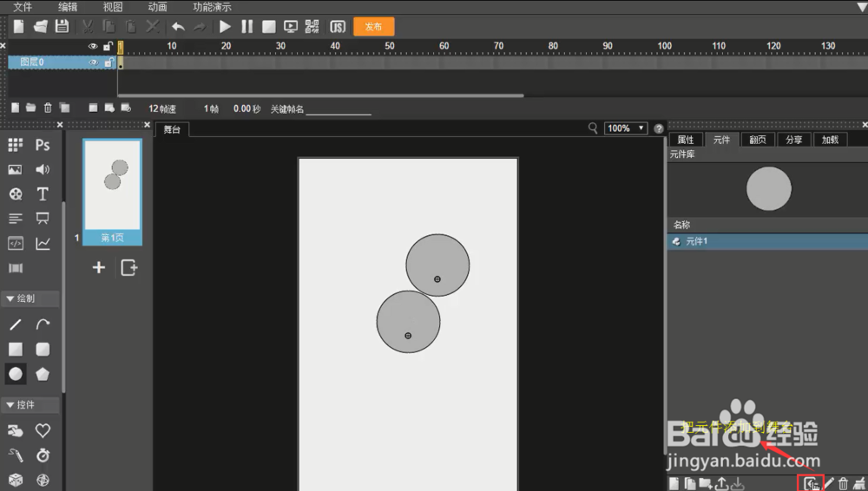
Task: Click frame 1 marker on timeline ruler
Action: pyautogui.click(x=120, y=47)
